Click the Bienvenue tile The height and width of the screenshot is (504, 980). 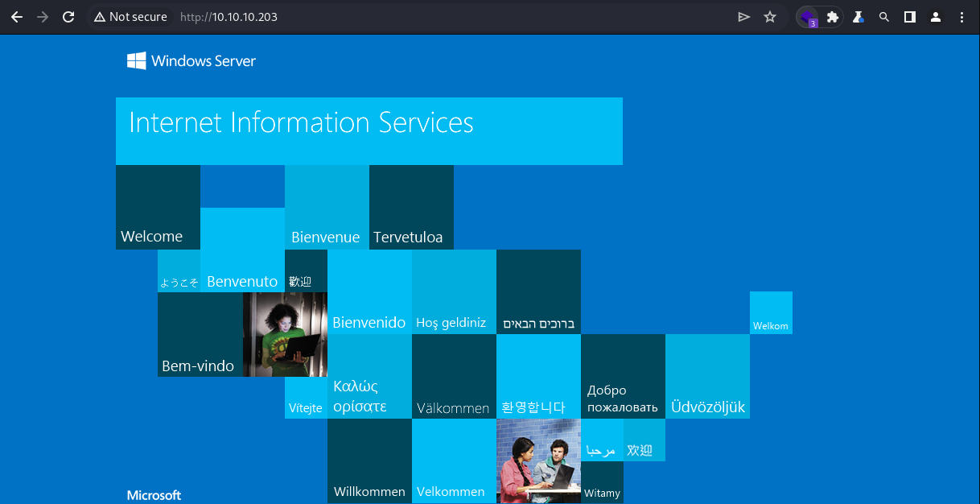coord(327,207)
